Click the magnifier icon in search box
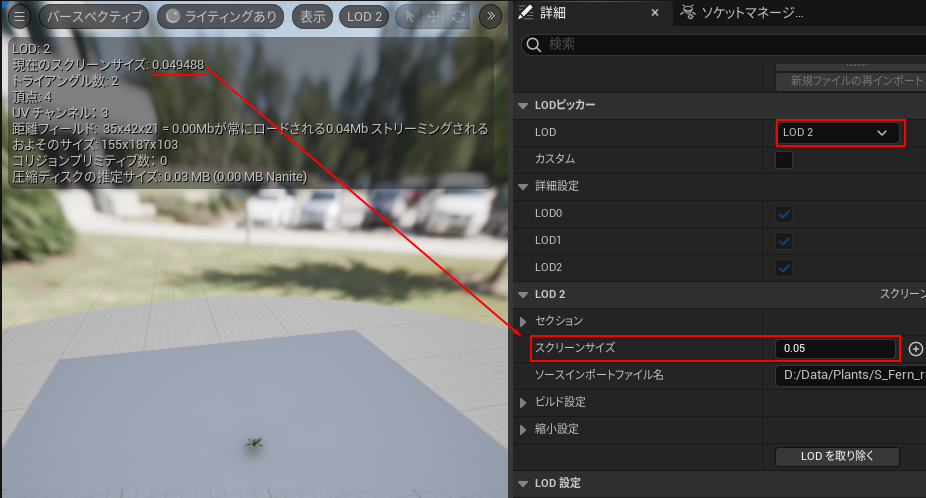The image size is (926, 498). tap(534, 44)
